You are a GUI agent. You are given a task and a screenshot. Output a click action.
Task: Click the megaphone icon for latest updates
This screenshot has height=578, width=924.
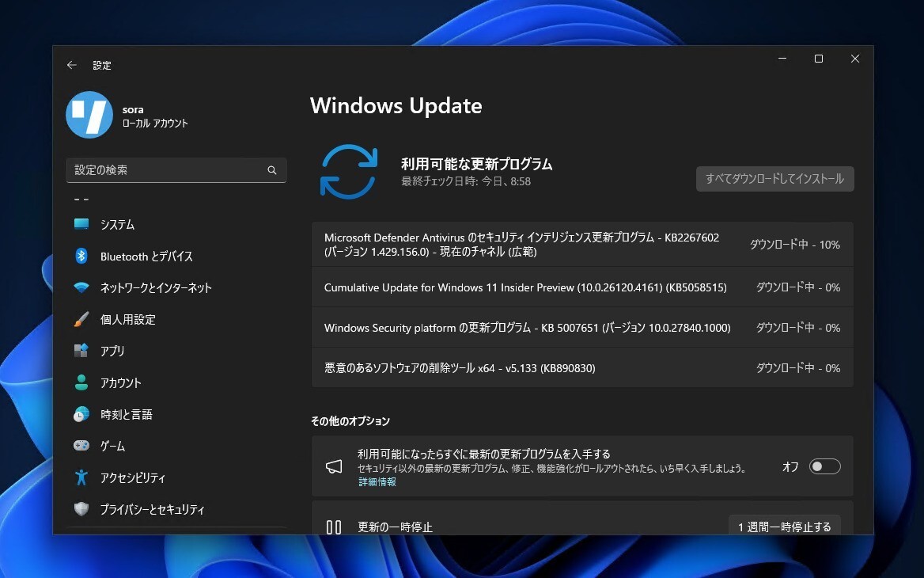[334, 466]
